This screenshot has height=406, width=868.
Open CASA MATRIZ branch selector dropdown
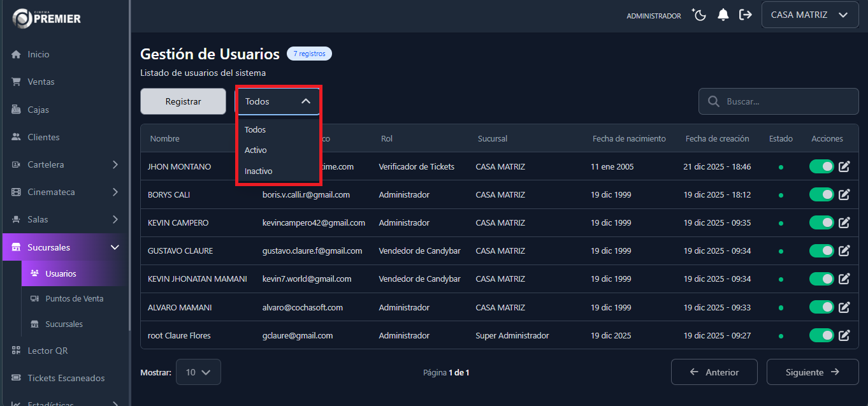click(x=809, y=15)
